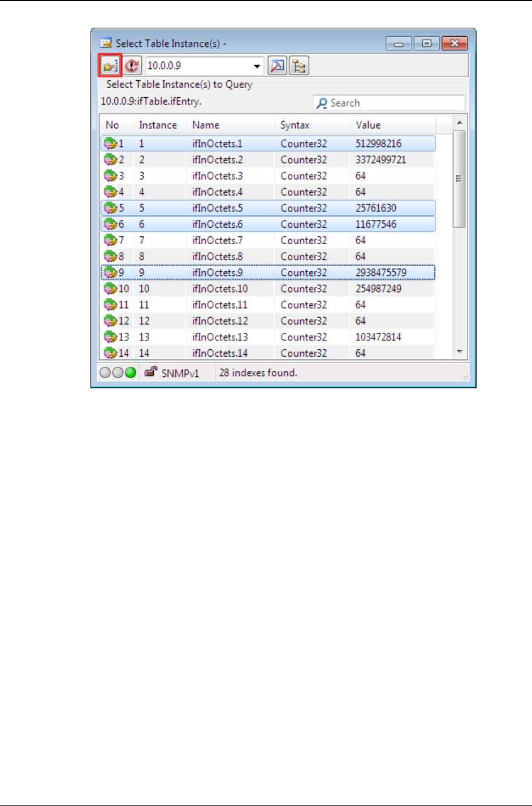Click the icon of row 10
Screen dimensions: 532x806
tap(110, 289)
